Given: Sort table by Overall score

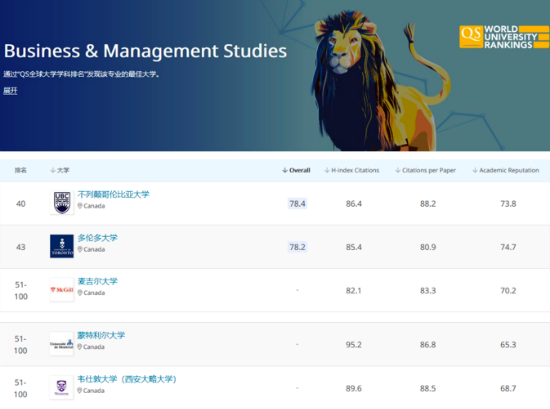Looking at the screenshot, I should click(x=296, y=170).
